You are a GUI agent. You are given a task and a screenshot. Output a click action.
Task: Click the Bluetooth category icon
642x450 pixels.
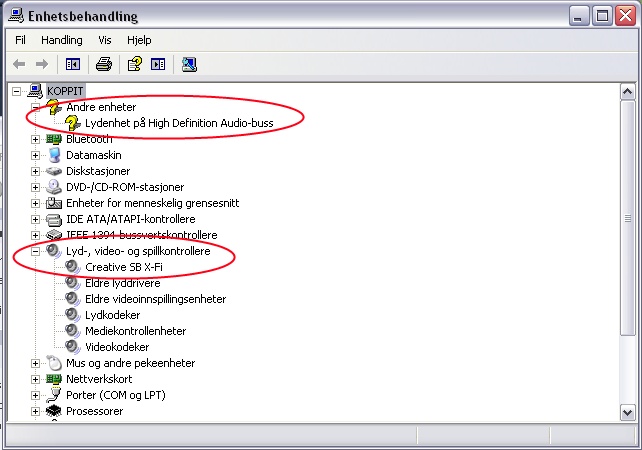click(54, 139)
